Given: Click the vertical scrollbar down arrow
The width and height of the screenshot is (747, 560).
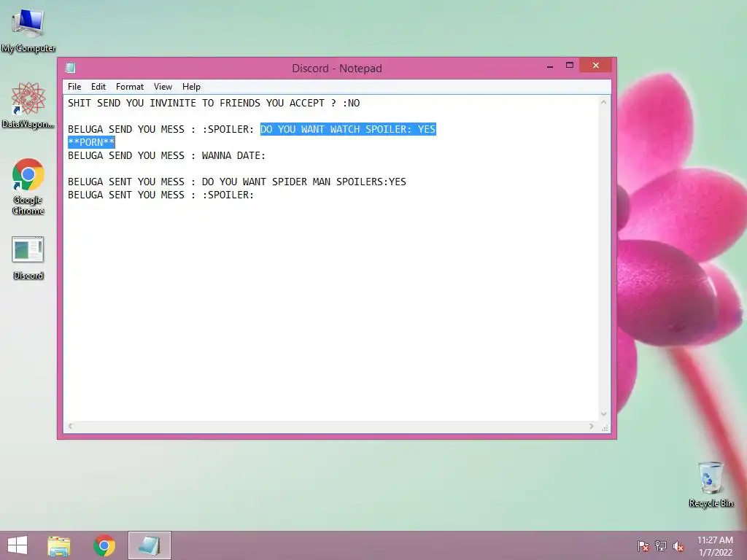Looking at the screenshot, I should tap(603, 414).
